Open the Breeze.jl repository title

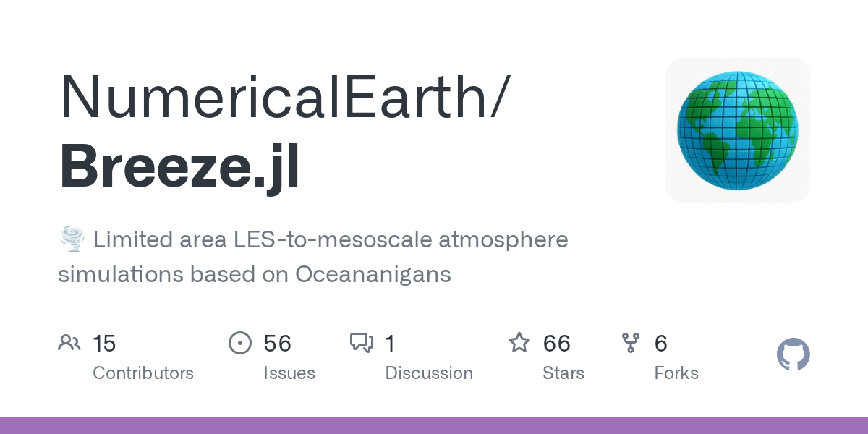179,166
